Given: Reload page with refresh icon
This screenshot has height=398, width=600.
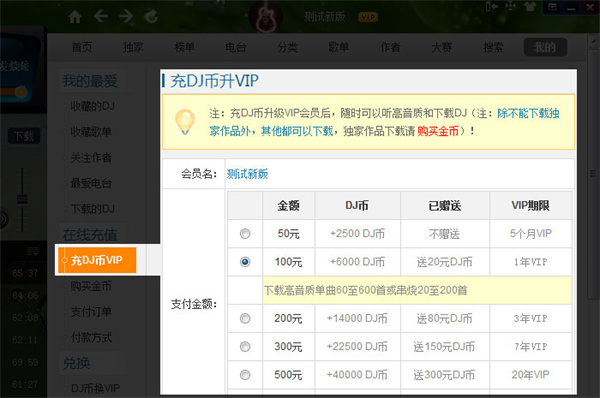Looking at the screenshot, I should pos(151,16).
